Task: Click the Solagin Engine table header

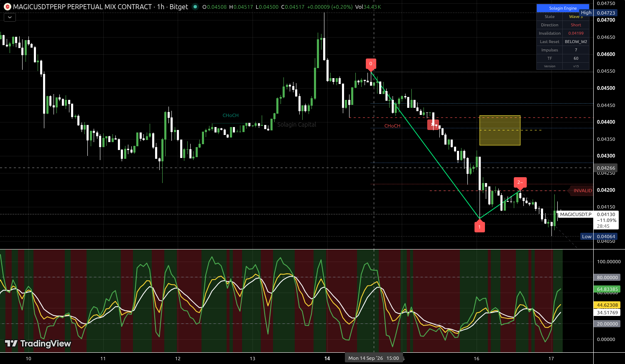Action: click(x=563, y=8)
